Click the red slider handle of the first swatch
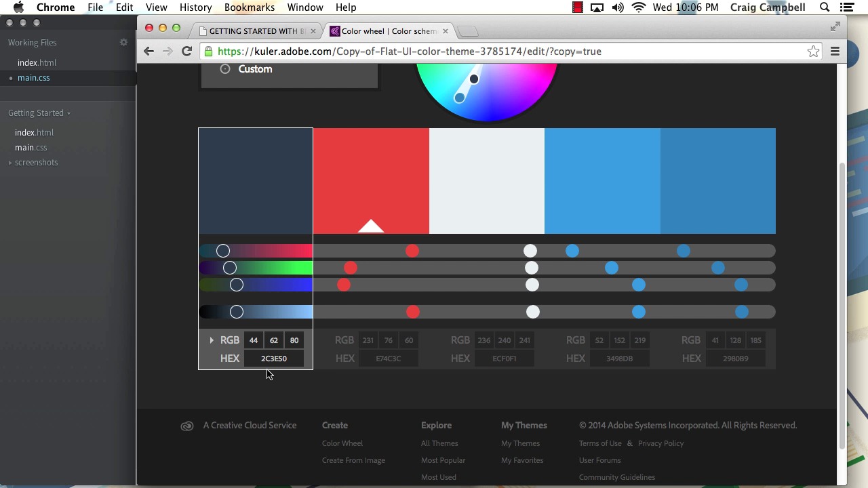The image size is (868, 488). click(223, 251)
